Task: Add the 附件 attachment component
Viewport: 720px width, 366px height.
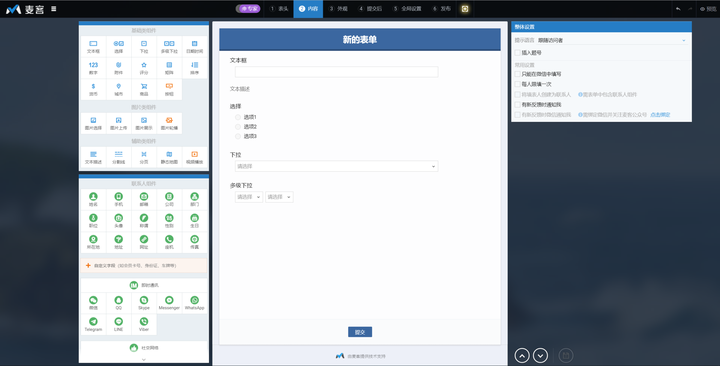Action: [118, 68]
